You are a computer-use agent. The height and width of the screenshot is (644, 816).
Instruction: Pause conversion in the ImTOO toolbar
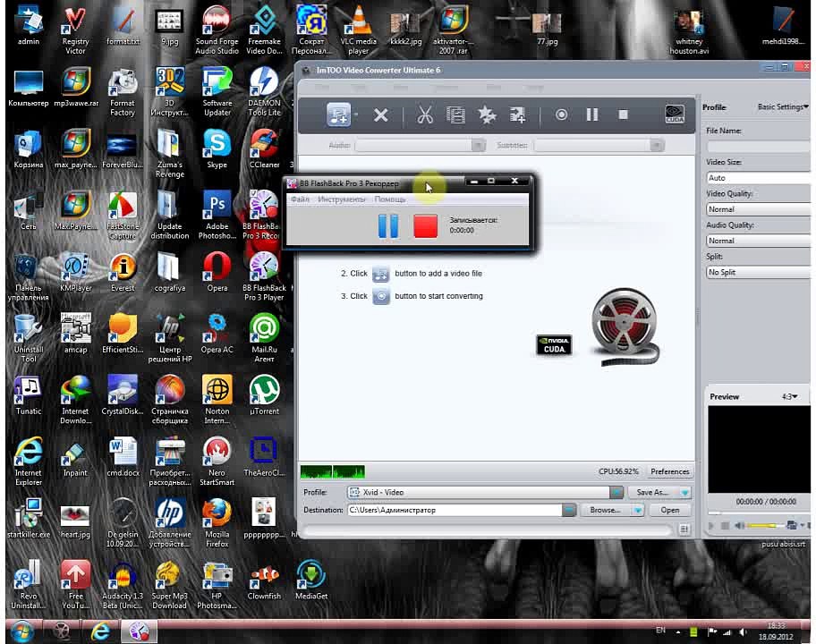592,114
